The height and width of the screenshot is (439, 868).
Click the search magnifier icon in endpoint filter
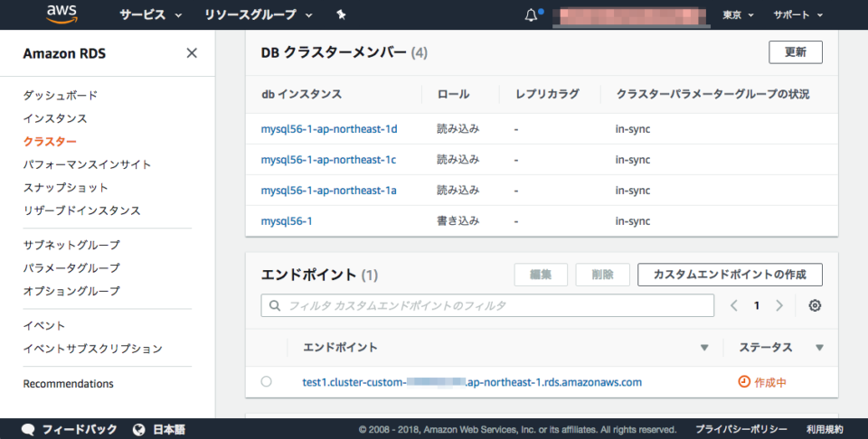coord(275,305)
